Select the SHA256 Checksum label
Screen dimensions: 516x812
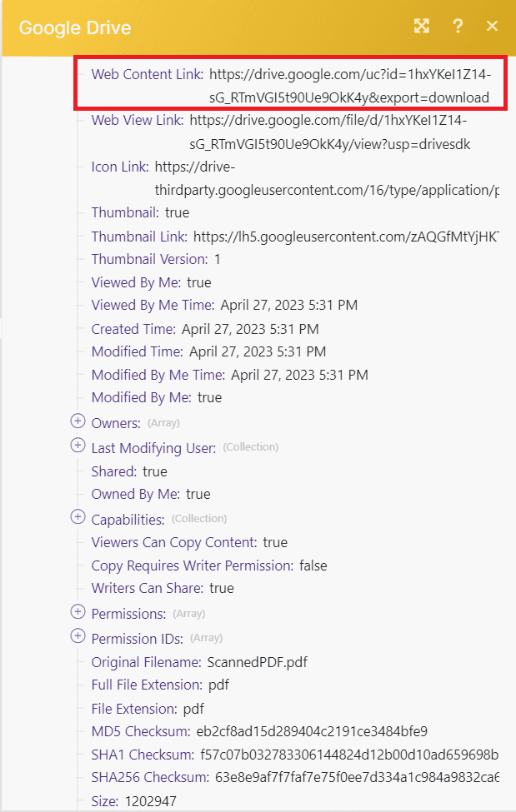[150, 778]
